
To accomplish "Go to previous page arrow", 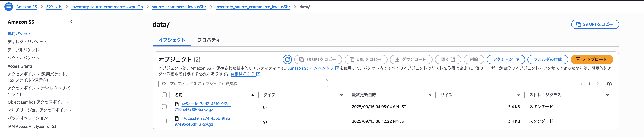I will click(x=582, y=84).
